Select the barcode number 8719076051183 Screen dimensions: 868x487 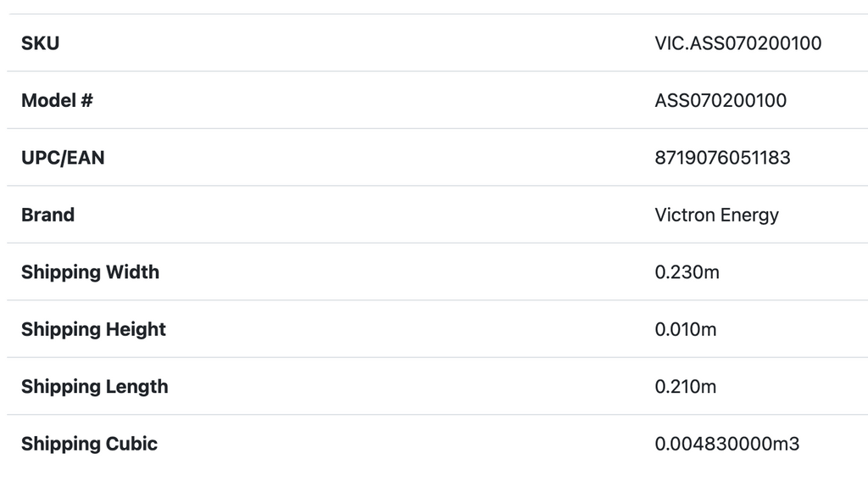(722, 158)
